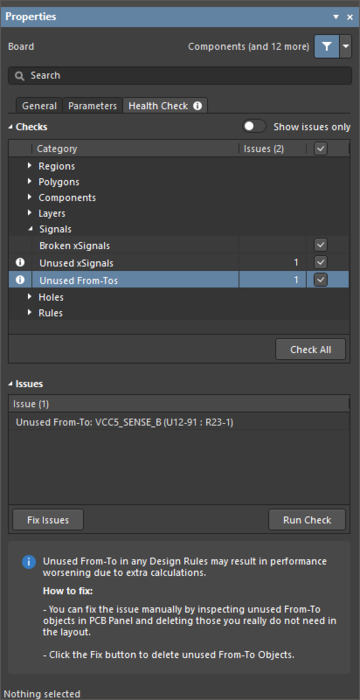Click info icon beside Unused From-Tos
Screen dimensions: 360x700
(20, 280)
